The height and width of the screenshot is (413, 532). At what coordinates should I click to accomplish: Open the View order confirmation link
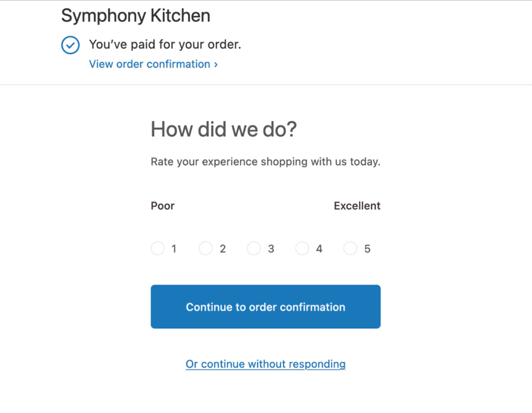pos(150,64)
